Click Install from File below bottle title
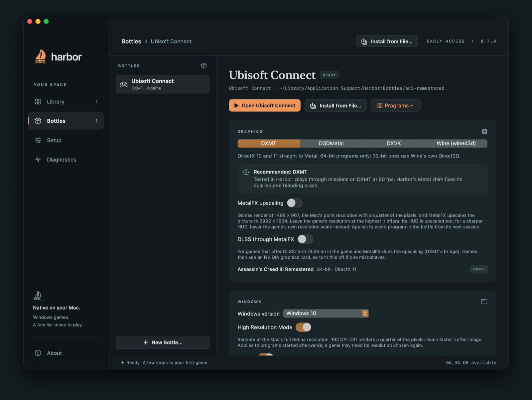This screenshot has width=532, height=400. (x=335, y=105)
